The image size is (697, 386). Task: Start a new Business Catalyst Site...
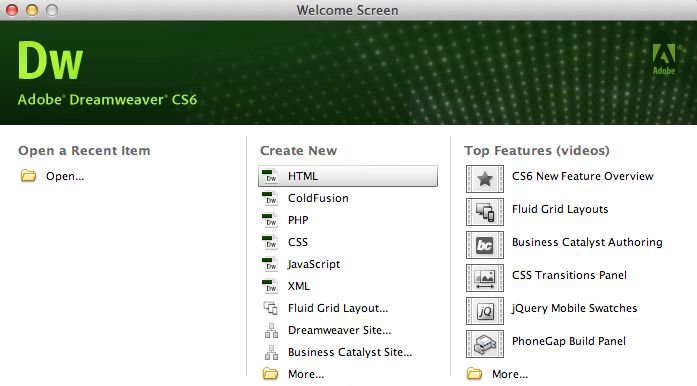350,352
